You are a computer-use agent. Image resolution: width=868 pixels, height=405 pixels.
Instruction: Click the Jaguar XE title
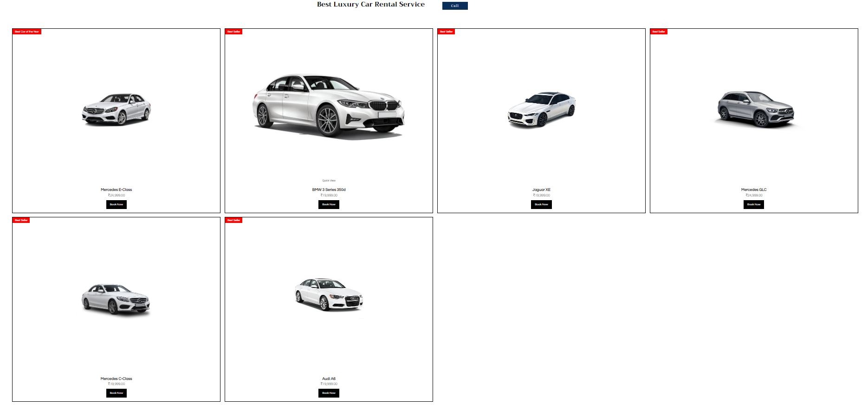pos(541,189)
